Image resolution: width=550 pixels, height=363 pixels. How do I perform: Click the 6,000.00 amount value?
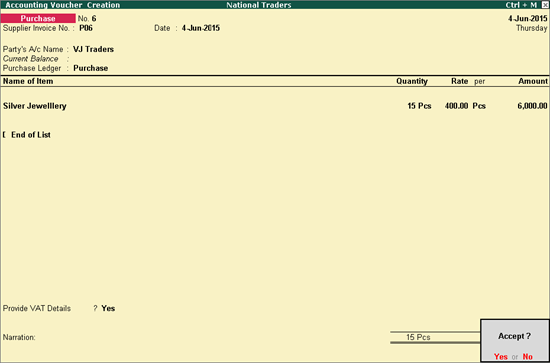point(532,106)
